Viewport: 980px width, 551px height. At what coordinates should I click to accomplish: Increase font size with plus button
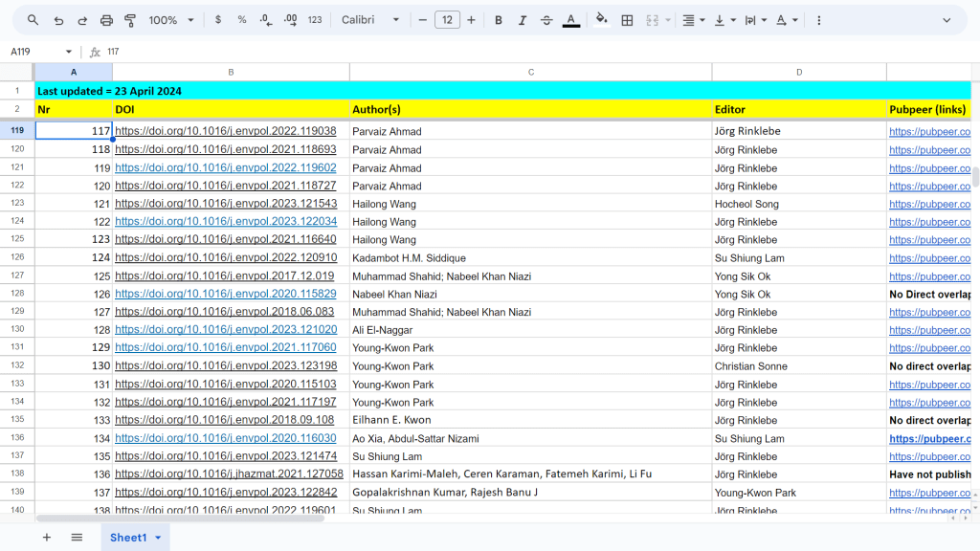(471, 20)
